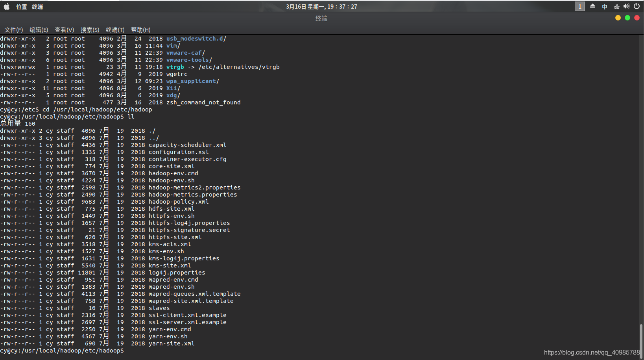
Task: Click yarn-env.sh file name
Action: coord(168,336)
